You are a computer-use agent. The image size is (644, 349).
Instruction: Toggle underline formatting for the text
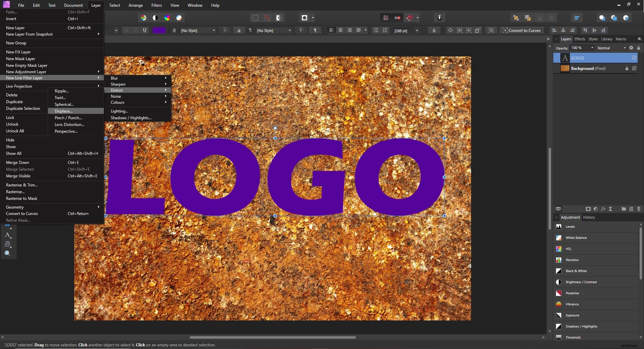[x=144, y=30]
